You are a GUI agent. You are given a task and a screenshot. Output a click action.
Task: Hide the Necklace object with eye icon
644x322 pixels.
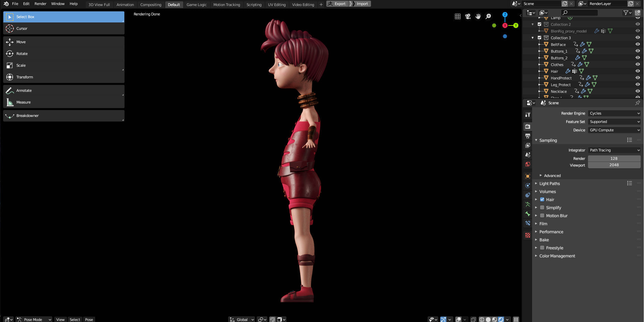coord(638,91)
